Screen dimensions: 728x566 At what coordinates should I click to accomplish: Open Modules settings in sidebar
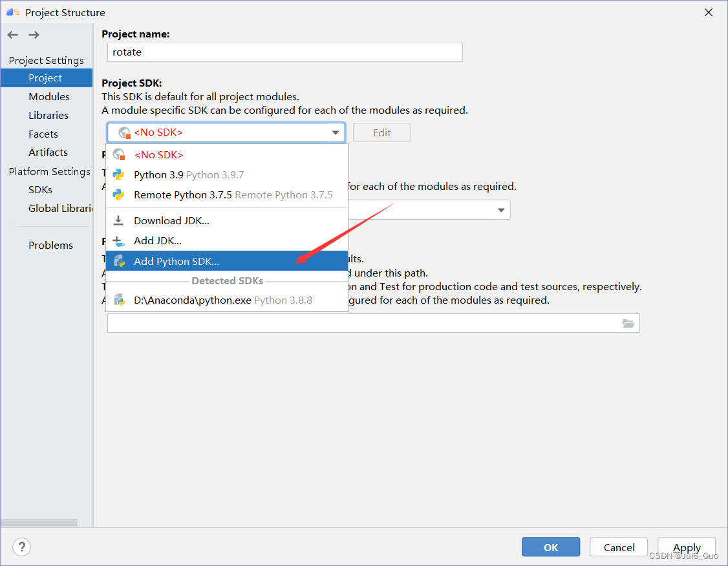(47, 96)
